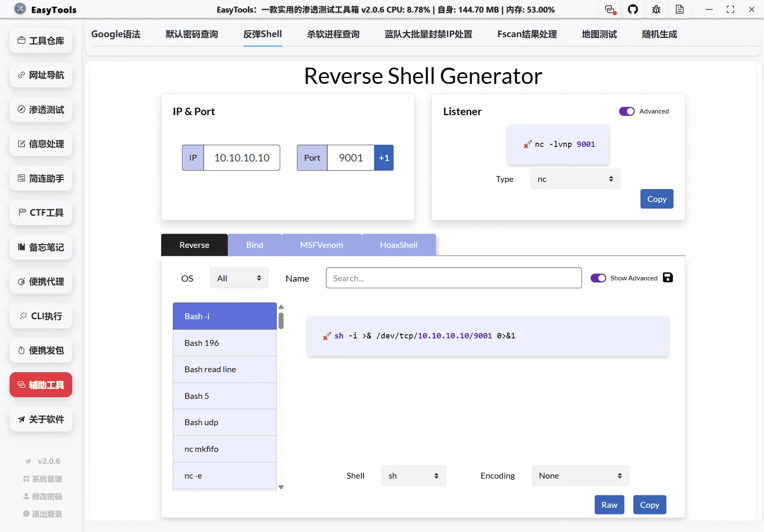
Task: Open the 默认密码查询 menu tab
Action: pos(192,34)
